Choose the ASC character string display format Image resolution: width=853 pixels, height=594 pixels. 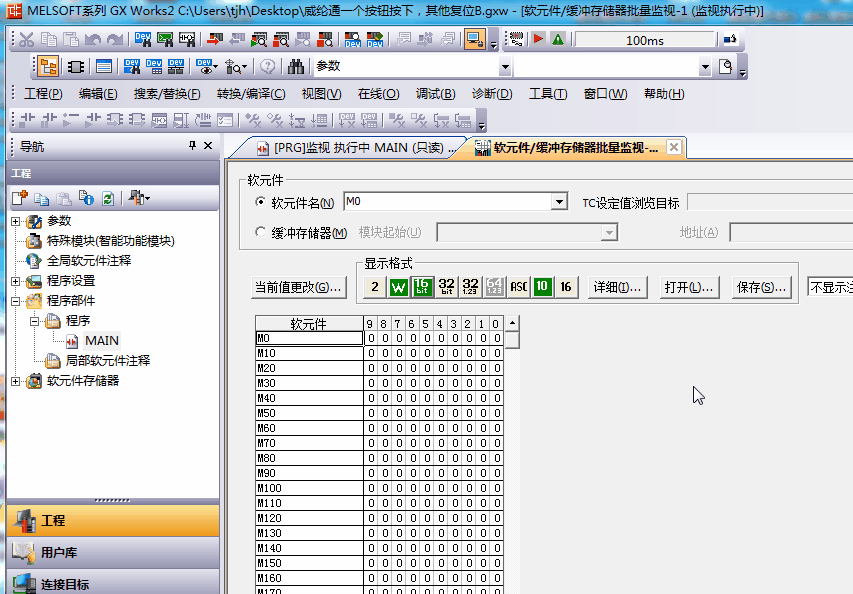(x=518, y=287)
